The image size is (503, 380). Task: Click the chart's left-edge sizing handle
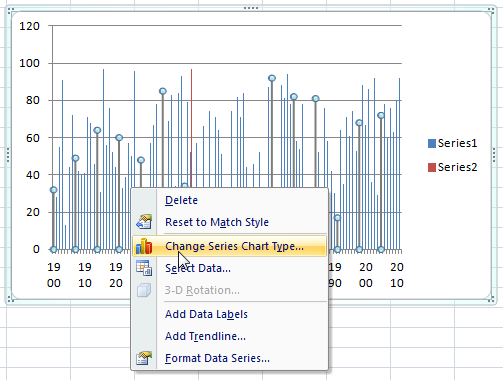(x=8, y=155)
